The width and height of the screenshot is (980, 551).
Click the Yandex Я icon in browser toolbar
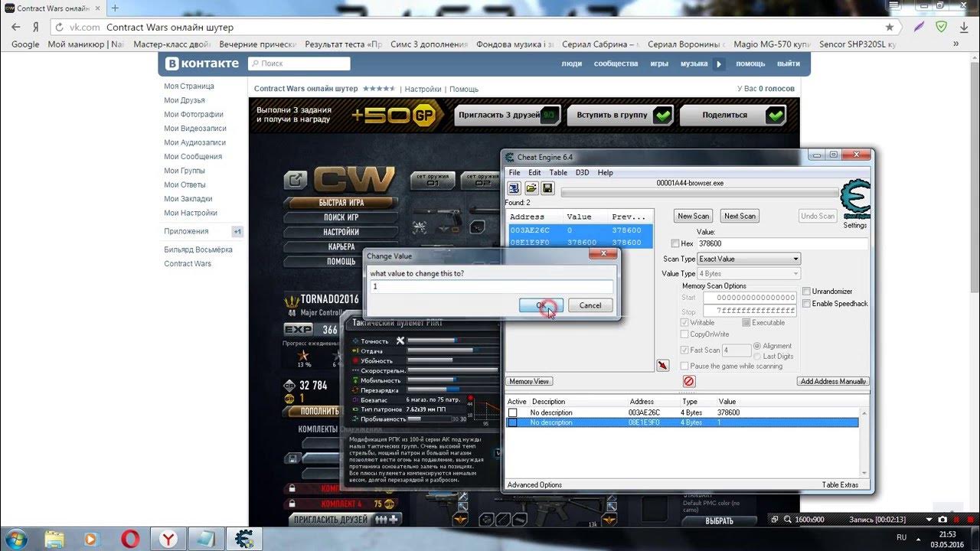tap(35, 27)
